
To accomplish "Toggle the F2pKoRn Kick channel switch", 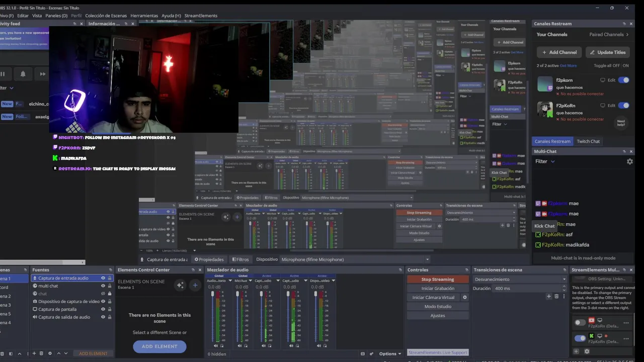I will coord(624,106).
